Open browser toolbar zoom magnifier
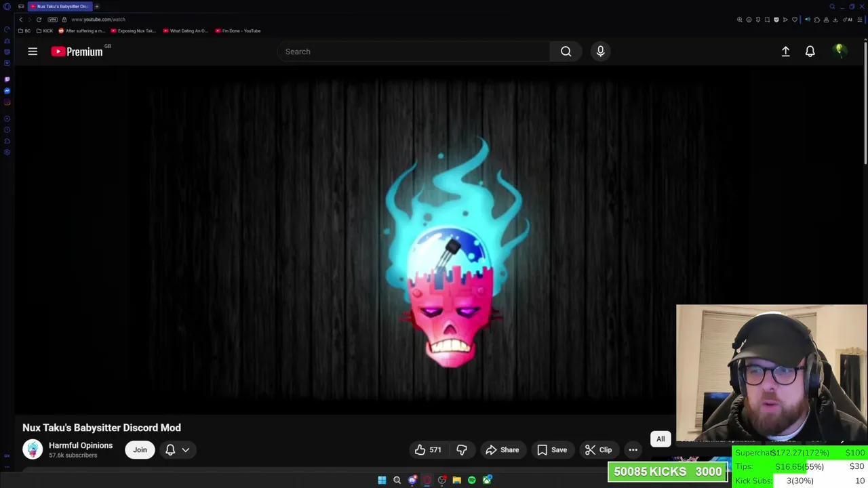Image resolution: width=868 pixels, height=488 pixels. point(740,20)
